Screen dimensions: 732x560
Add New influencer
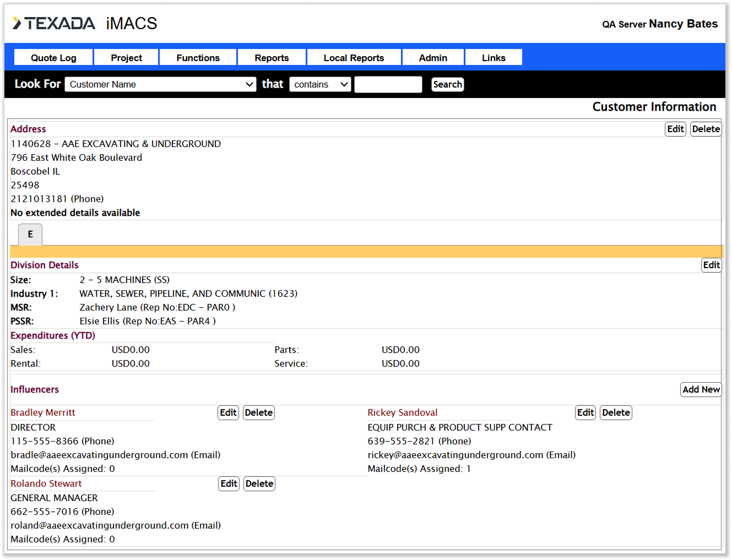[701, 389]
